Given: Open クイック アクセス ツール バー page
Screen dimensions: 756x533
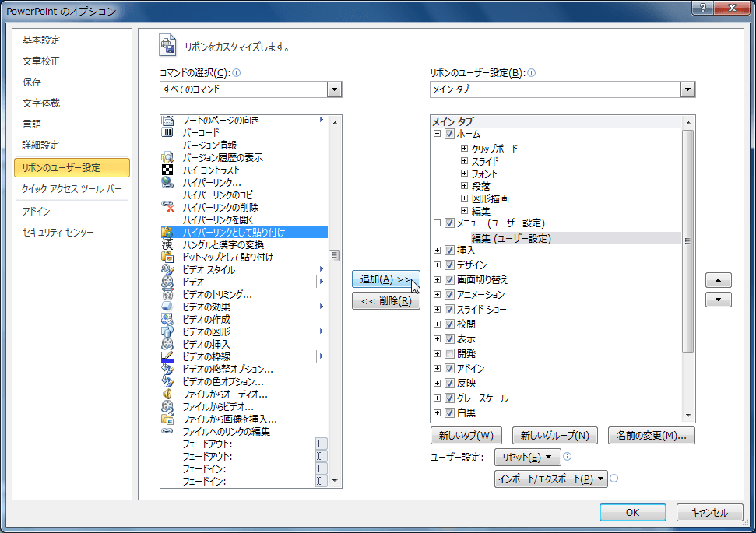Looking at the screenshot, I should [72, 189].
